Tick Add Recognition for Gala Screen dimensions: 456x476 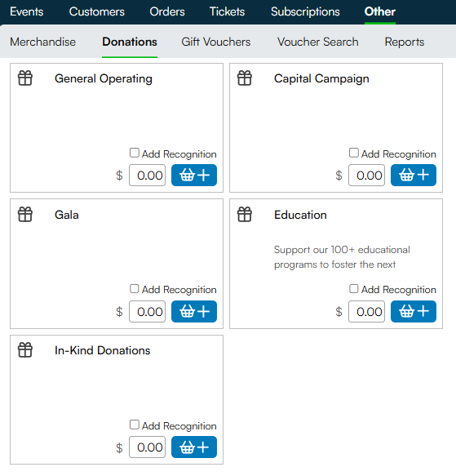pos(134,289)
